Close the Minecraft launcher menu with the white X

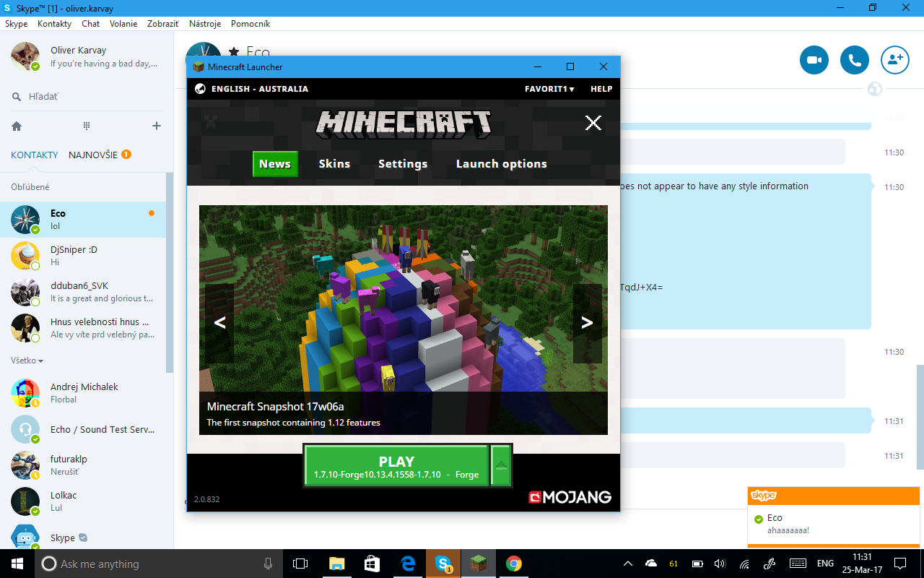click(x=593, y=123)
